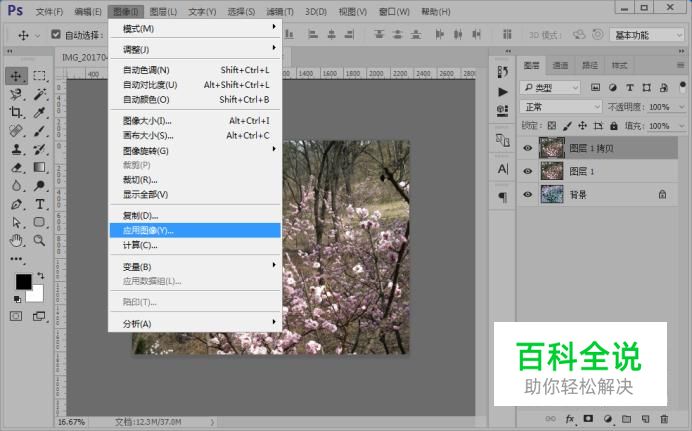This screenshot has height=431, width=692.
Task: Choose 图像大小(I)... menu item
Action: click(195, 120)
